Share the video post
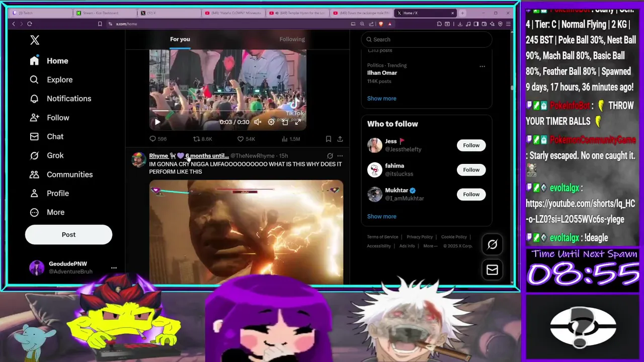 click(340, 139)
